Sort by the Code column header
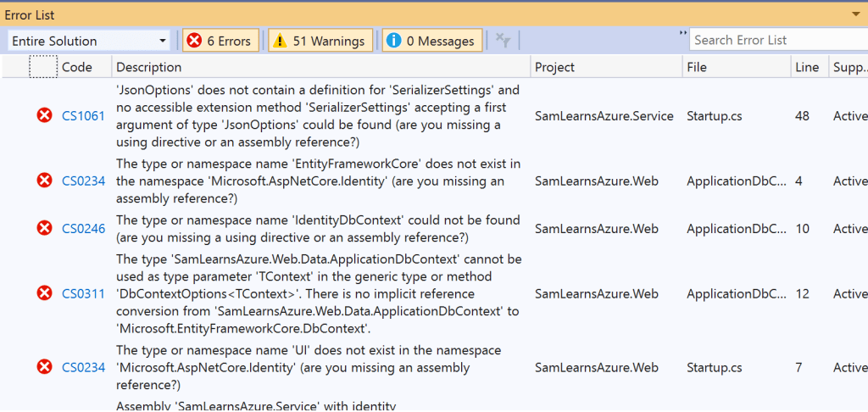868x412 pixels. (77, 67)
